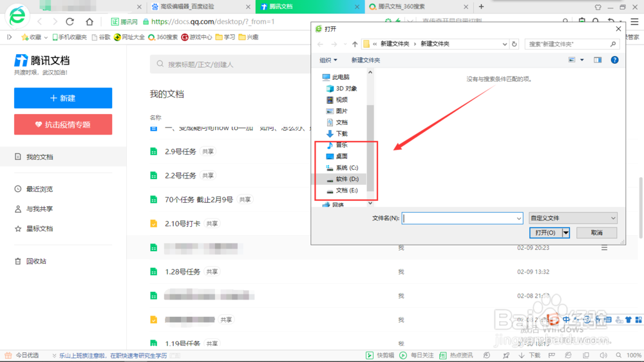This screenshot has height=362, width=644.
Task: Click the dialog's back navigation arrow
Action: [320, 44]
